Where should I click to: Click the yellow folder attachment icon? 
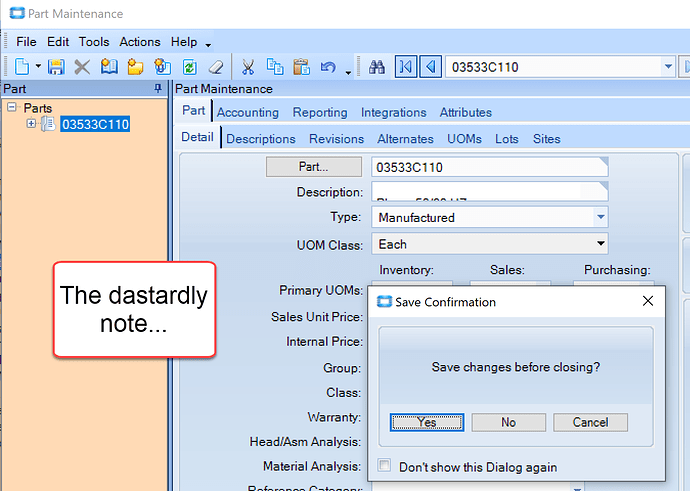click(x=136, y=67)
